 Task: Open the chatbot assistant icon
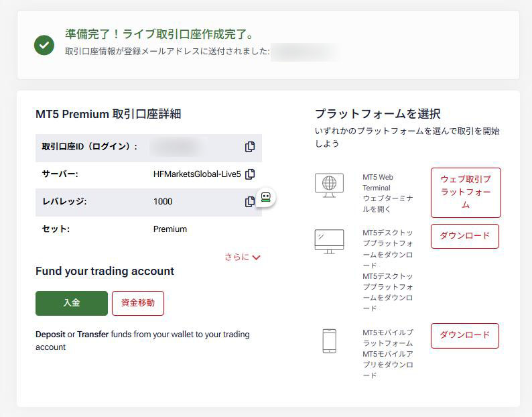pos(266,198)
